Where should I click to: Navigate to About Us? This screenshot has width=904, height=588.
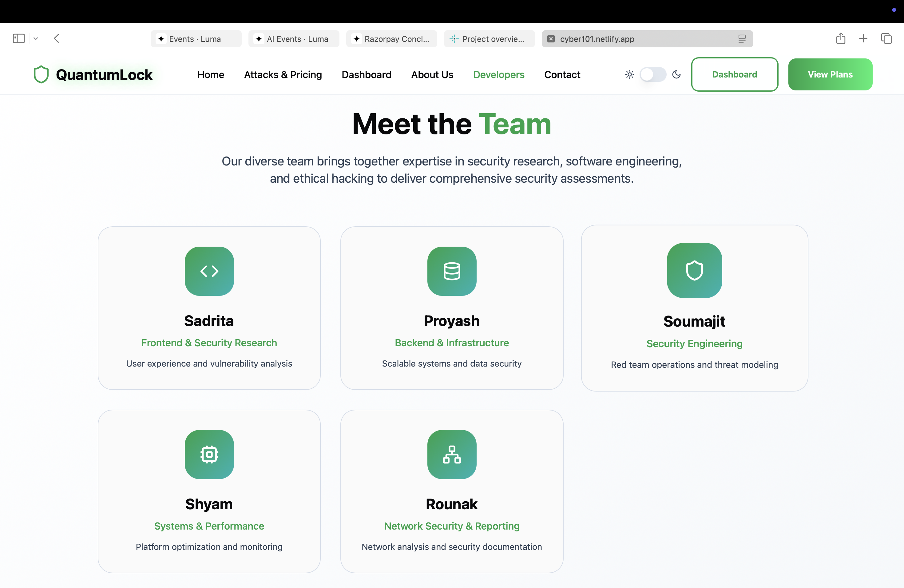[x=432, y=74]
